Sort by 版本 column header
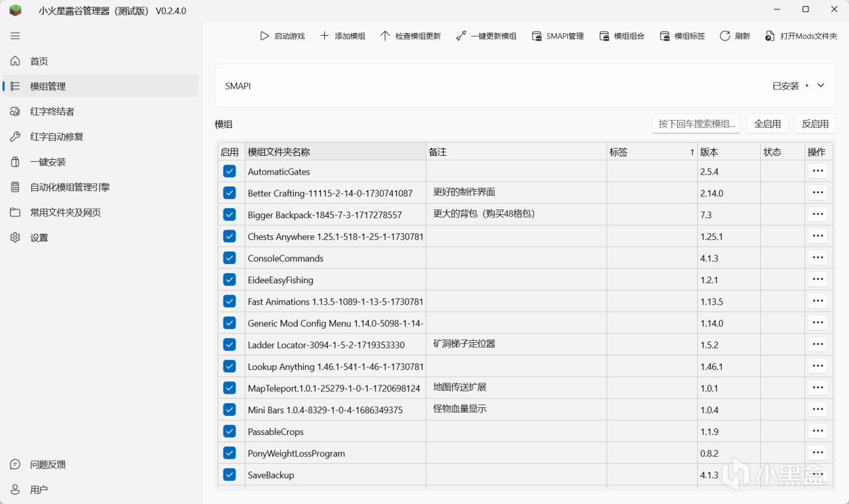 [729, 152]
